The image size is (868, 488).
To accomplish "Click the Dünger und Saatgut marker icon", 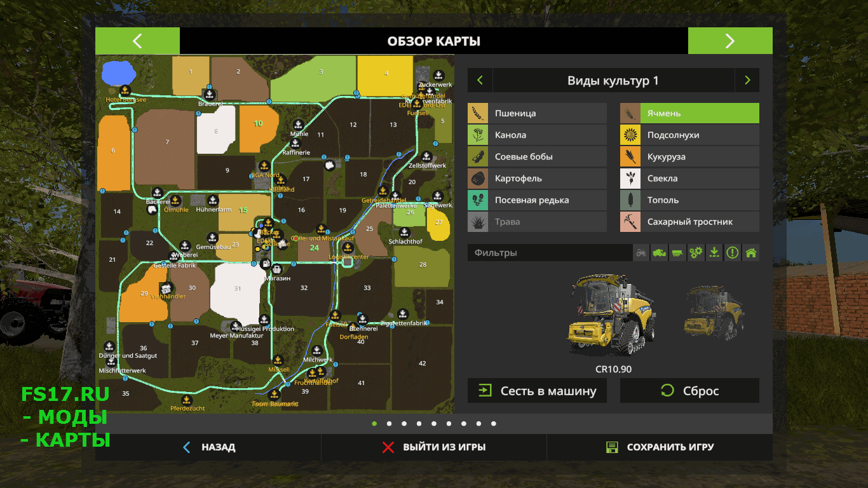I will pos(109,346).
